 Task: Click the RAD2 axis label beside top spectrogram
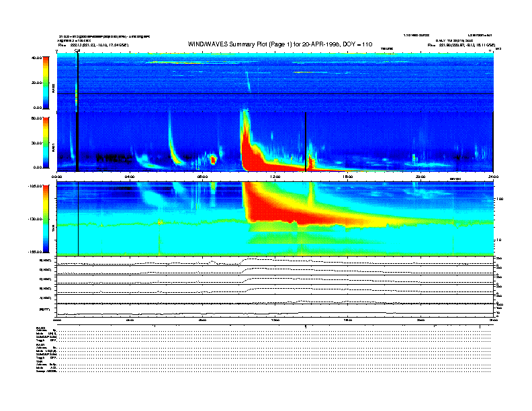(x=53, y=89)
